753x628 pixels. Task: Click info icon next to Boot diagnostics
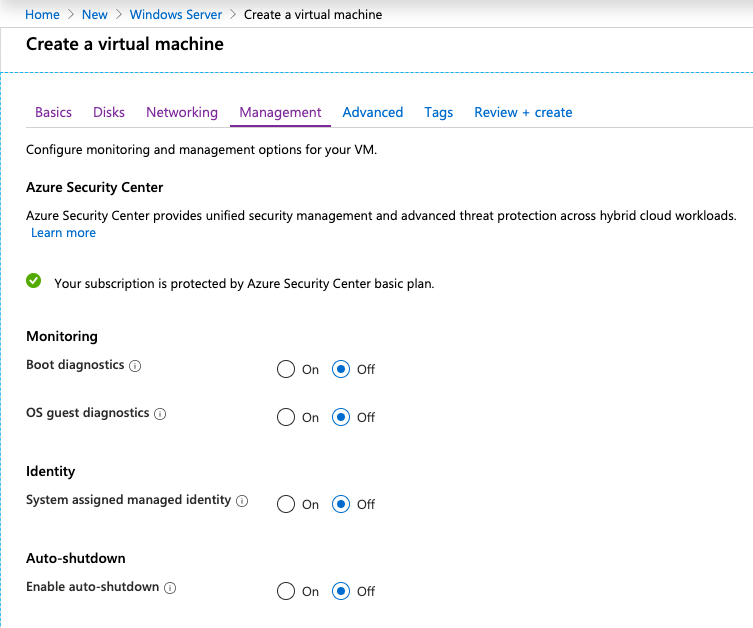click(x=136, y=366)
